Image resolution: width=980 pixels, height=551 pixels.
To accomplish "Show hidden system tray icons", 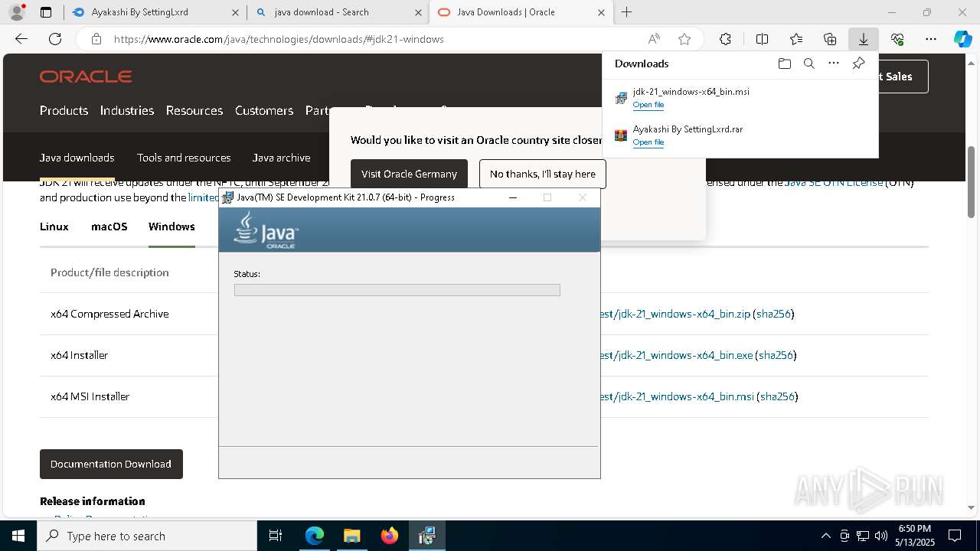I will tap(825, 536).
